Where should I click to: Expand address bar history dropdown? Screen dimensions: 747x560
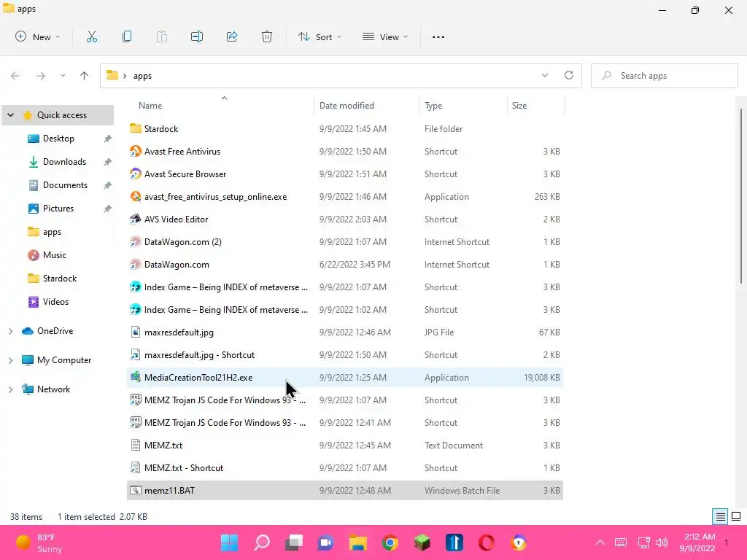point(544,75)
